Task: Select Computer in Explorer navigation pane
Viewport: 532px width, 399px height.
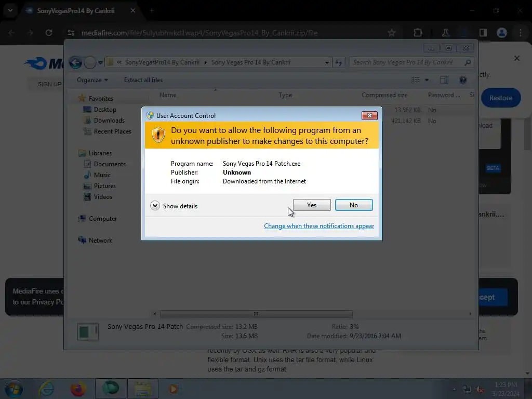Action: pyautogui.click(x=102, y=219)
